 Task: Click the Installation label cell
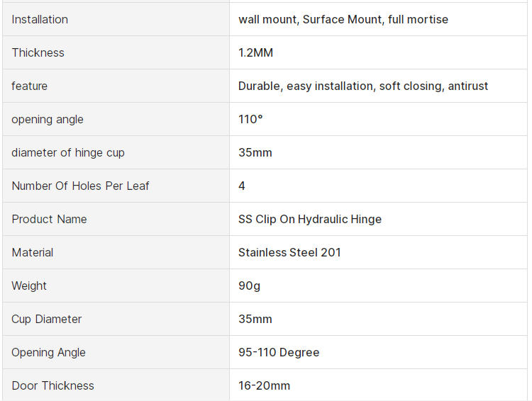40,19
